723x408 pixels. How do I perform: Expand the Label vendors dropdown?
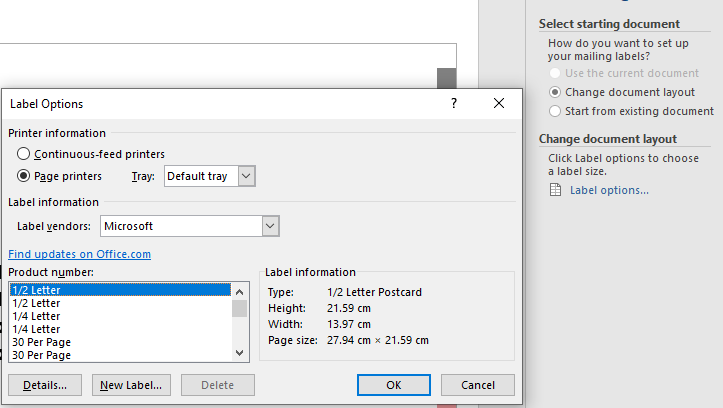[270, 227]
